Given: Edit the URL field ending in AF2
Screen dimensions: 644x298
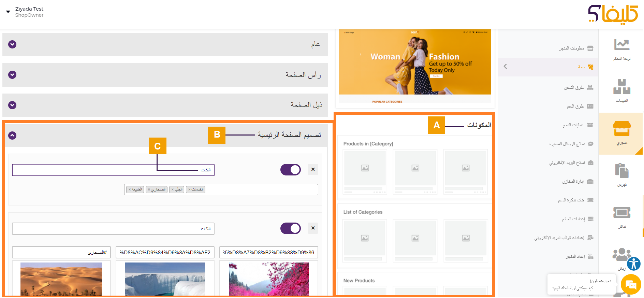Looking at the screenshot, I should (x=165, y=253).
